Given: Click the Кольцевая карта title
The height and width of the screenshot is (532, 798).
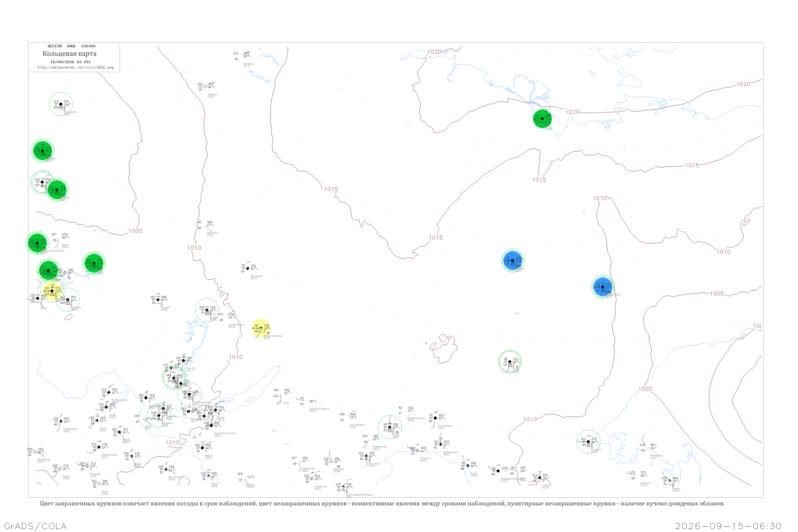Looking at the screenshot, I should 69,54.
